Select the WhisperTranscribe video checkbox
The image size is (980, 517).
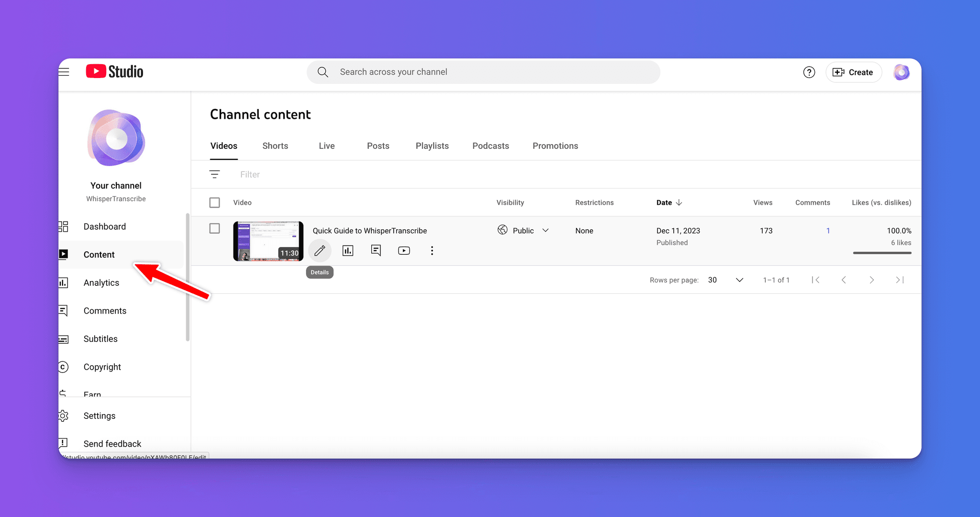point(215,229)
